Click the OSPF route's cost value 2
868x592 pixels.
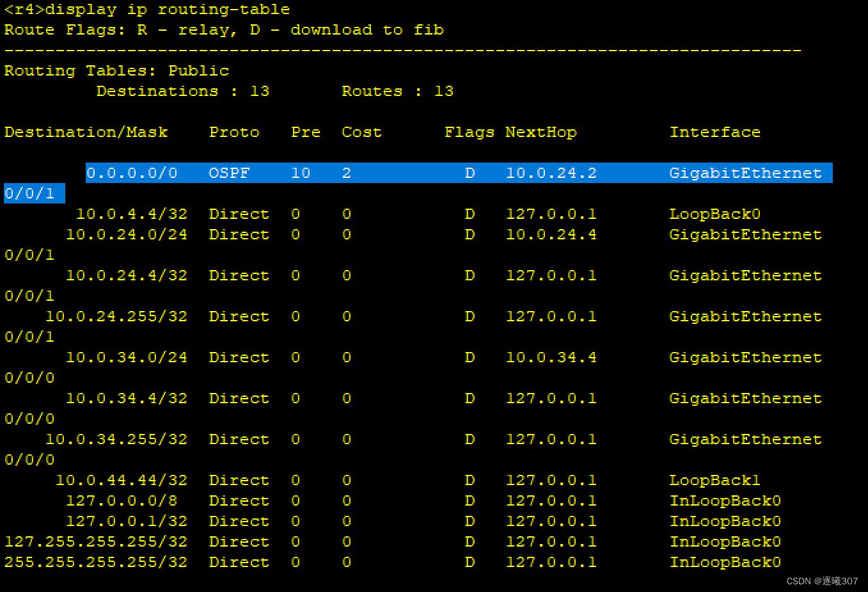pyautogui.click(x=347, y=173)
